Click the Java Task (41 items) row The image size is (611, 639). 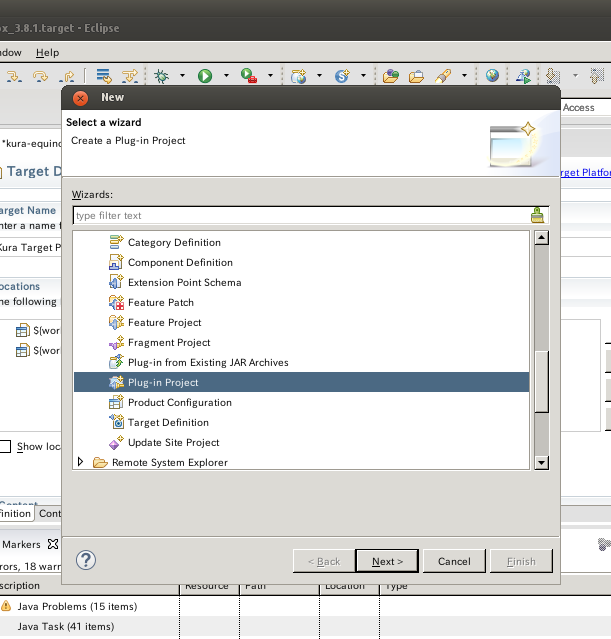(x=66, y=626)
